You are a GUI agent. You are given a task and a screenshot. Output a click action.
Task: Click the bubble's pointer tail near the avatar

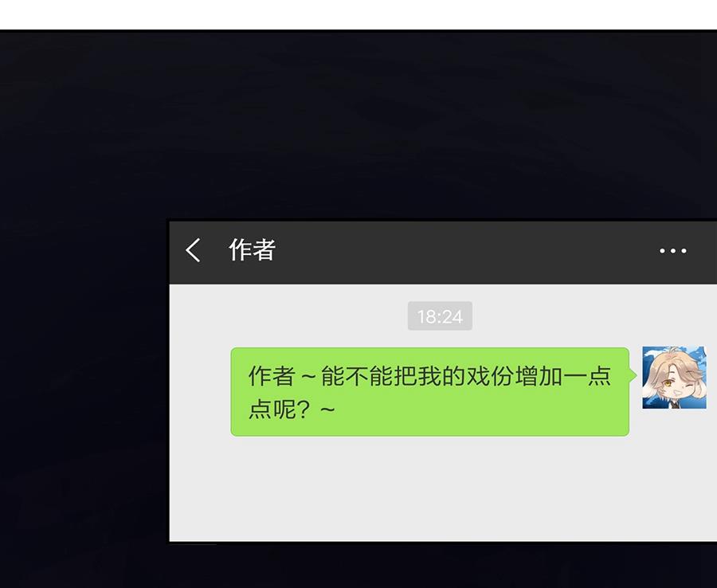tap(633, 375)
